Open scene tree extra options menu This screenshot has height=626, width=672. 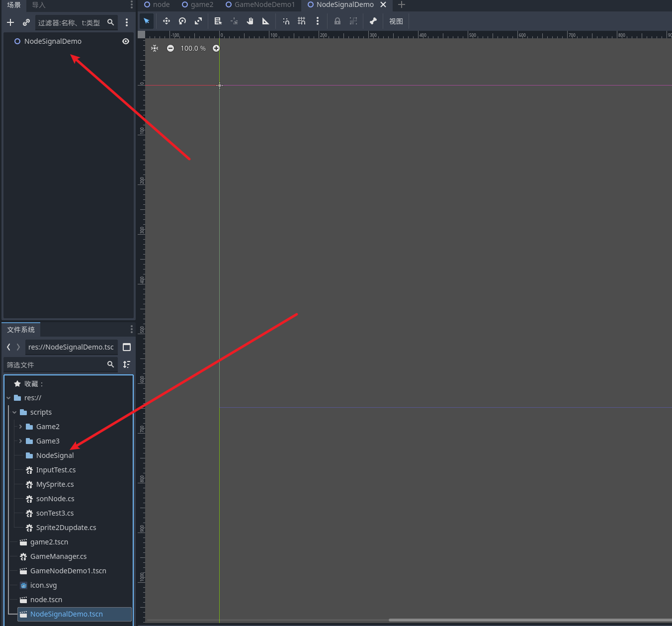pyautogui.click(x=127, y=22)
